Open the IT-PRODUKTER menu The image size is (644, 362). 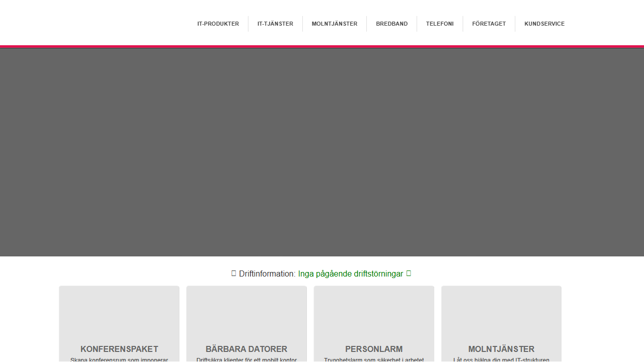[x=218, y=24]
